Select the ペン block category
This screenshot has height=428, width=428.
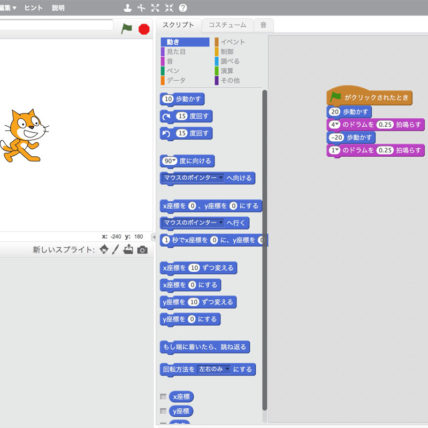click(x=185, y=71)
